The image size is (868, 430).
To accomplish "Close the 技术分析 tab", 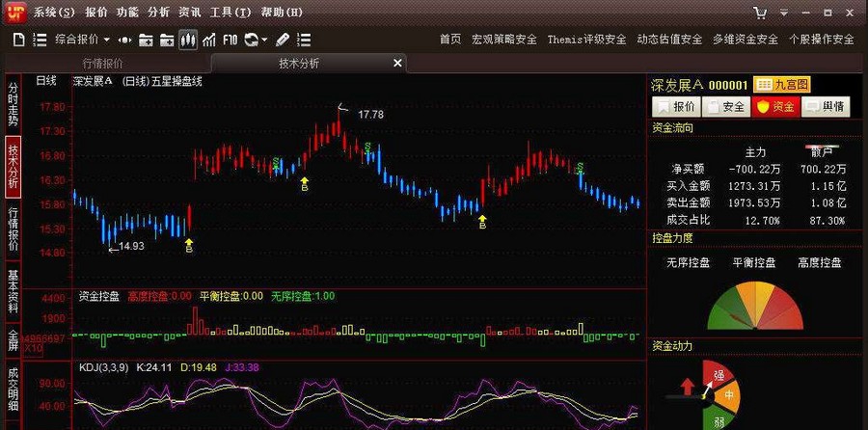I will (397, 64).
